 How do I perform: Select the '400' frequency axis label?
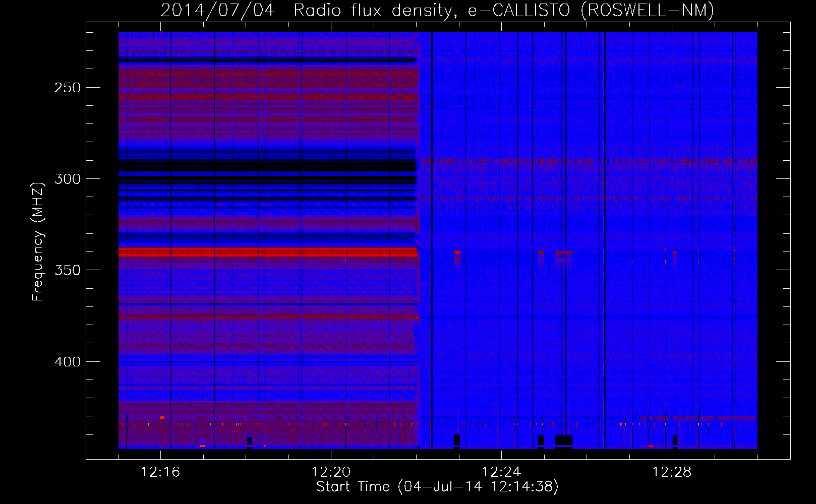pos(68,362)
